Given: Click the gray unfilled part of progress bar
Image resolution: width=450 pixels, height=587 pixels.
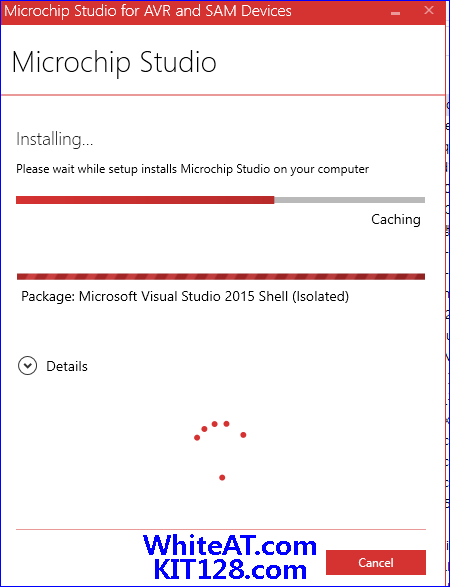Looking at the screenshot, I should [349, 200].
